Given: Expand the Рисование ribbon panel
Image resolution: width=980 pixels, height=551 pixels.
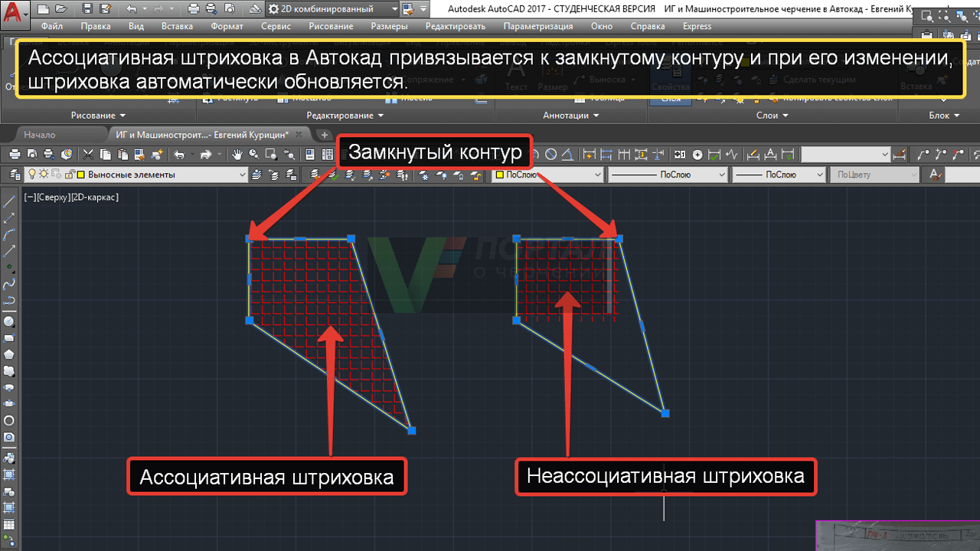Looking at the screenshot, I should click(98, 116).
